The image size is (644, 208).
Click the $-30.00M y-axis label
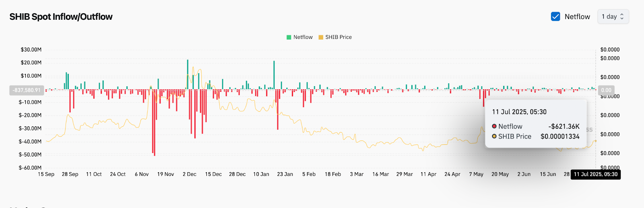pyautogui.click(x=30, y=128)
